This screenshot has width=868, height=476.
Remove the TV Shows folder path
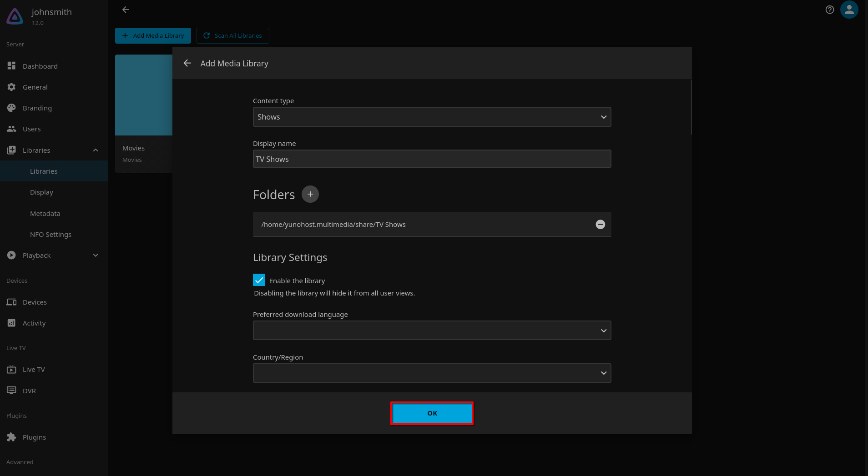tap(601, 225)
